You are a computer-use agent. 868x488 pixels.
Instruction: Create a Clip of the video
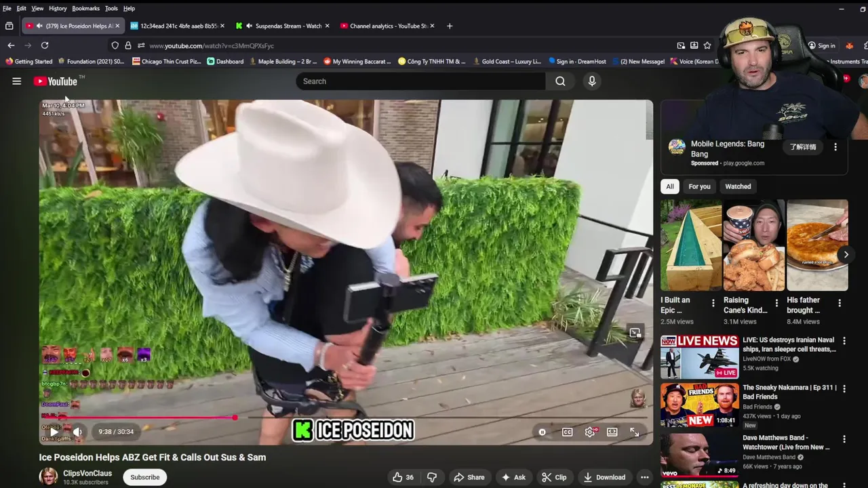[x=554, y=477]
